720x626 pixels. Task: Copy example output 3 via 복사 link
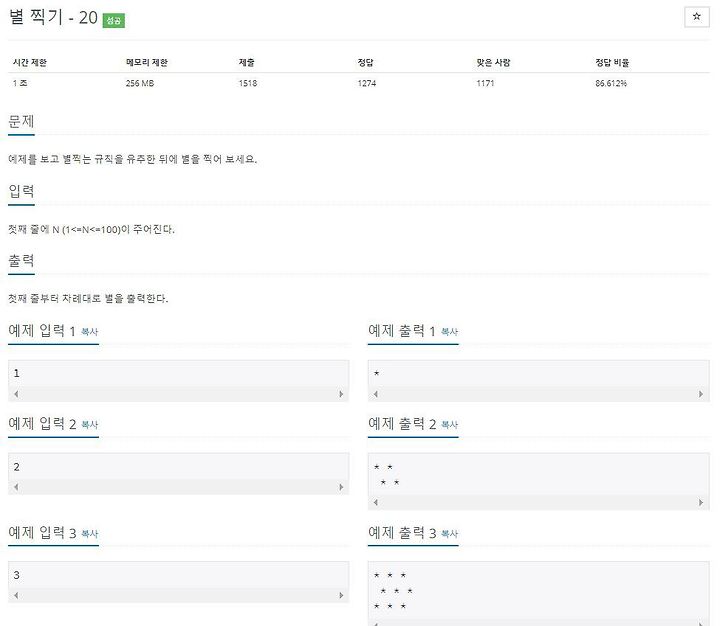pyautogui.click(x=450, y=534)
